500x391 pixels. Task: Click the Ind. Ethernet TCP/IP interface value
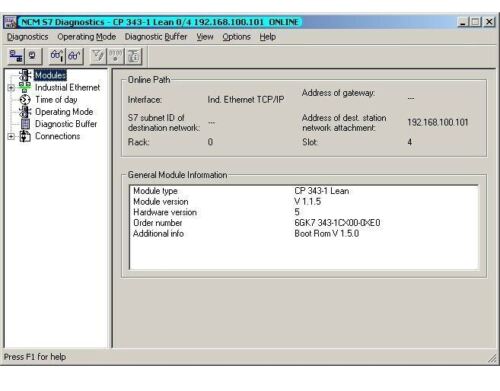(x=246, y=100)
